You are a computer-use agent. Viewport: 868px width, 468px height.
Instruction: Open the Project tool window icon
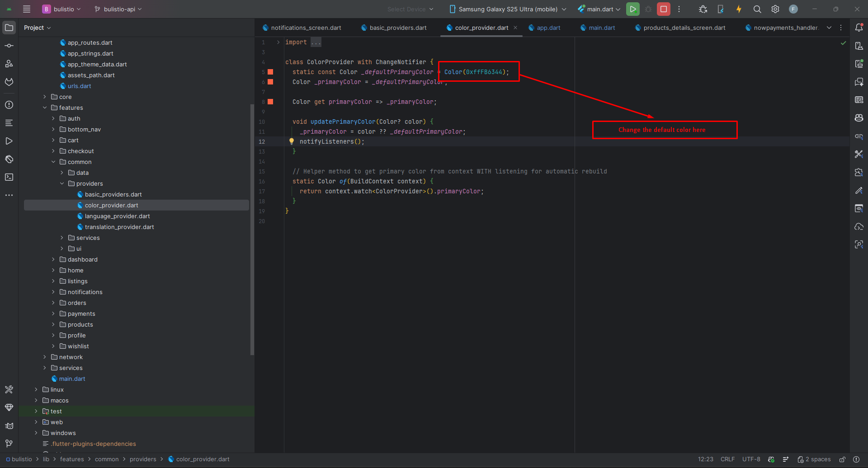[9, 28]
